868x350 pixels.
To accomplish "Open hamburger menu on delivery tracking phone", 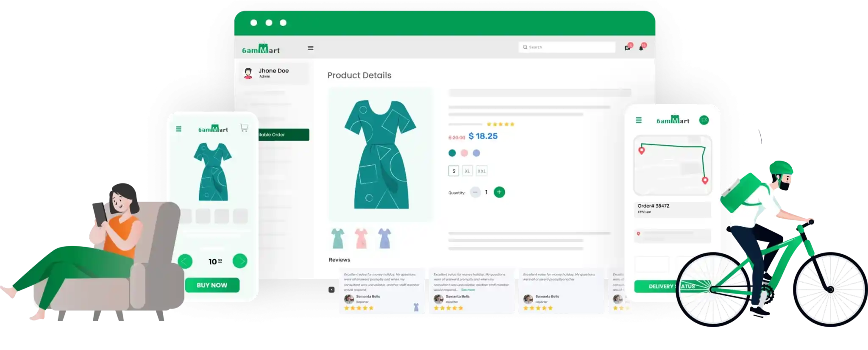I will [639, 120].
